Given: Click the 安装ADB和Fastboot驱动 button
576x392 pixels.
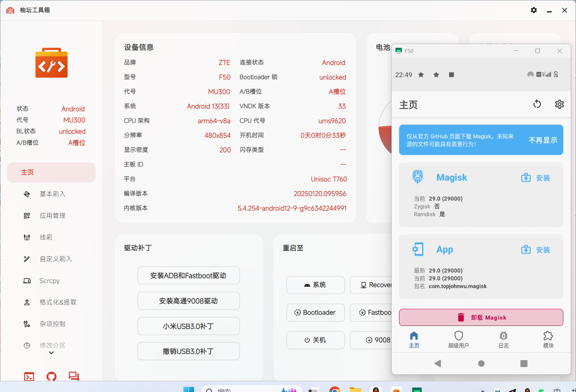Looking at the screenshot, I should click(189, 276).
